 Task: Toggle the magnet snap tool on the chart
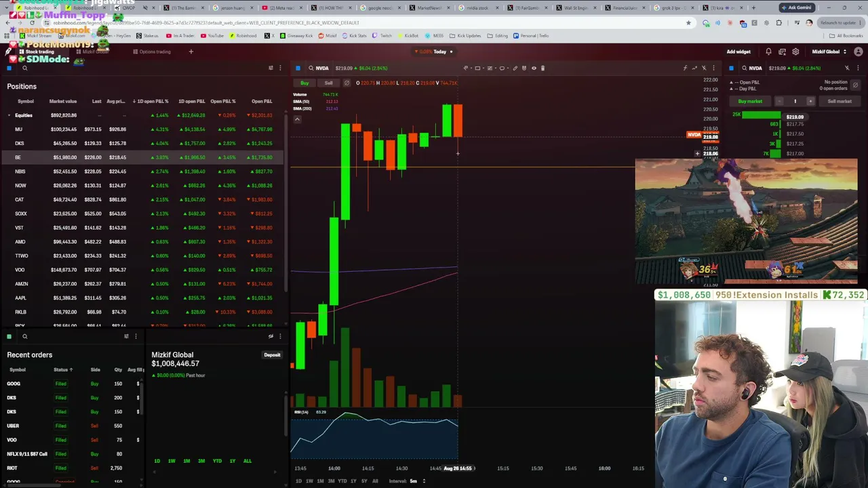click(x=524, y=68)
